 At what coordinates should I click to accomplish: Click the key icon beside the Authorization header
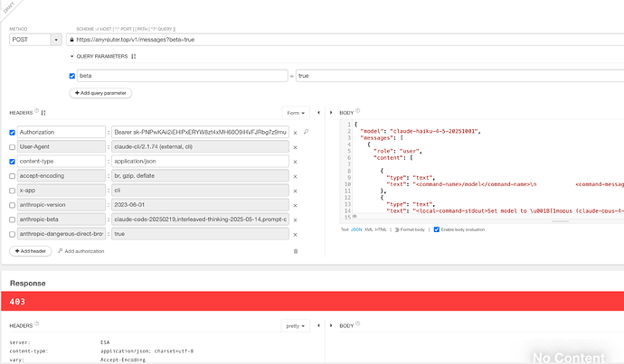(306, 132)
